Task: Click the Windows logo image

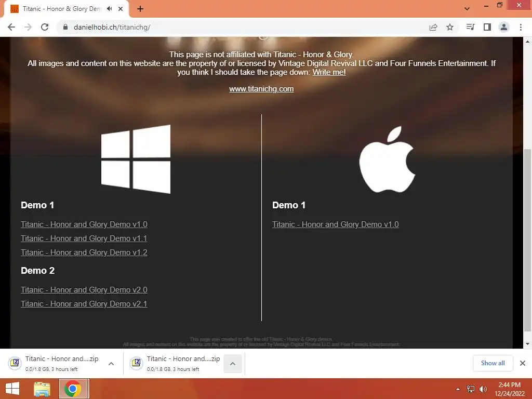Action: (x=136, y=159)
